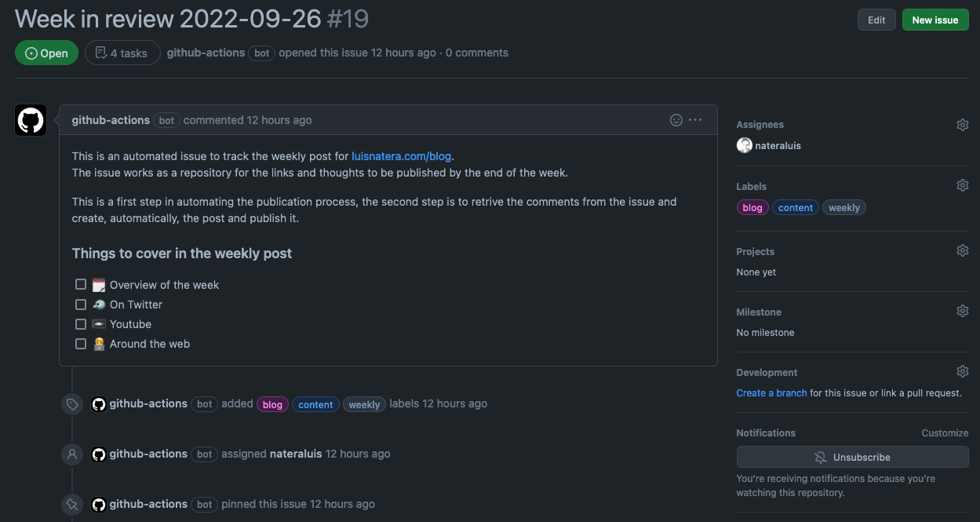This screenshot has height=522, width=980.
Task: Open the luisnatera.com/blog link
Action: click(x=401, y=156)
